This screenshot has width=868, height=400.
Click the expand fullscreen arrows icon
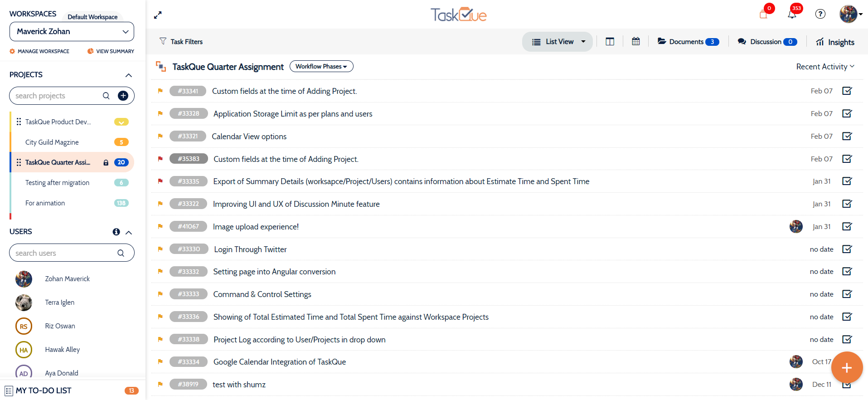tap(158, 15)
